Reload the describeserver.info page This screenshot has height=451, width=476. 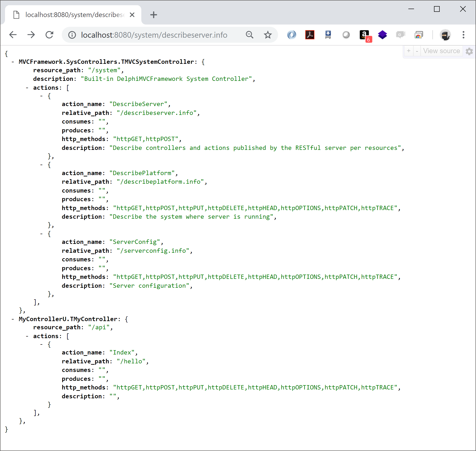coord(49,35)
